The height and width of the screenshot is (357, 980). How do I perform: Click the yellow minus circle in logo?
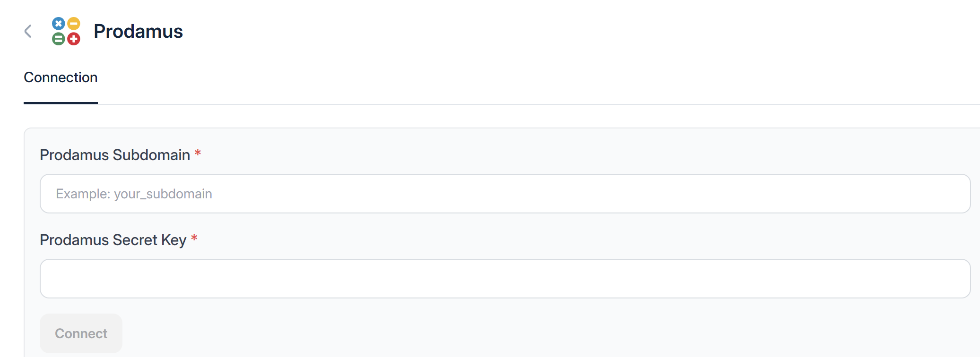tap(74, 24)
